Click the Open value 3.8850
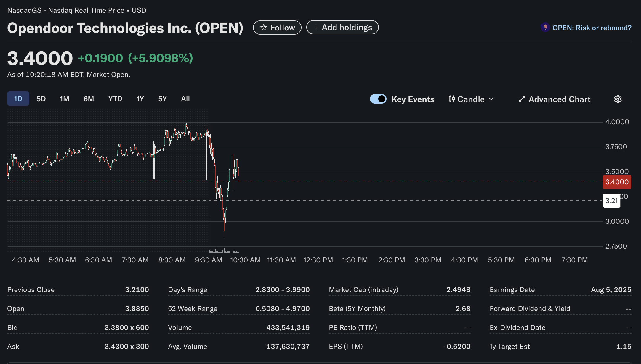641x364 pixels. pos(137,309)
